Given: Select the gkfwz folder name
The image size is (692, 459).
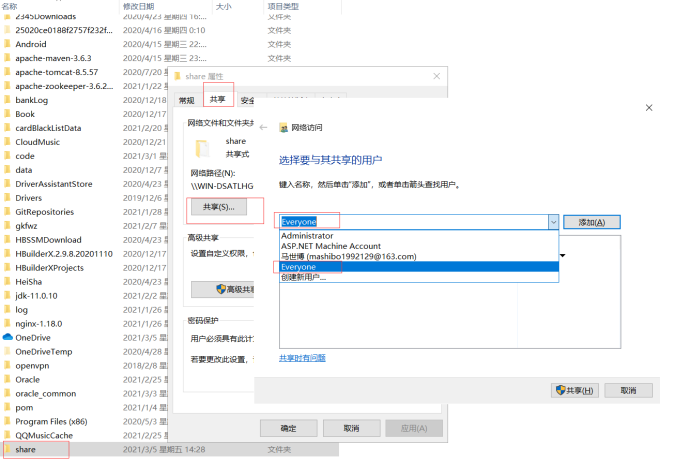Looking at the screenshot, I should point(26,226).
